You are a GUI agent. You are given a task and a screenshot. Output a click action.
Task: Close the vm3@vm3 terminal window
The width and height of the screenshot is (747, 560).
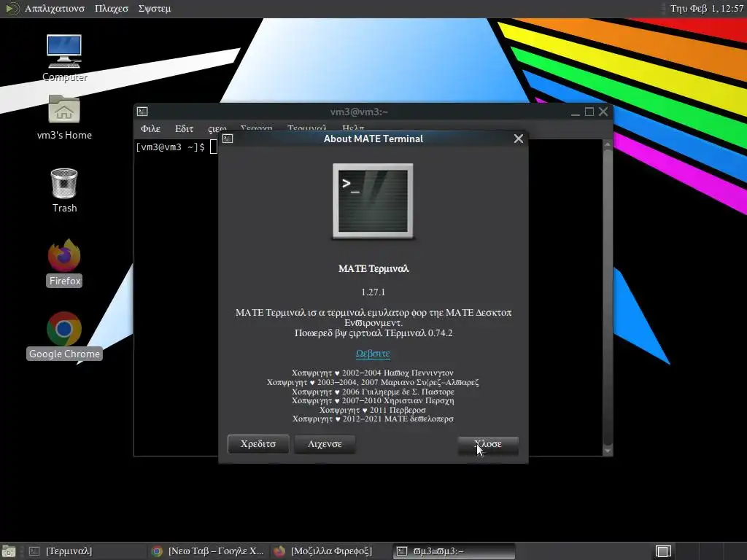point(603,112)
